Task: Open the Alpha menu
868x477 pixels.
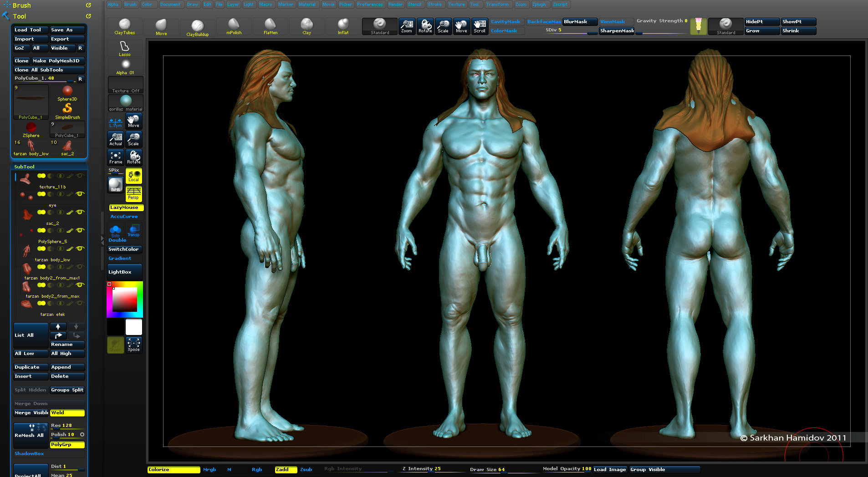Action: point(113,5)
